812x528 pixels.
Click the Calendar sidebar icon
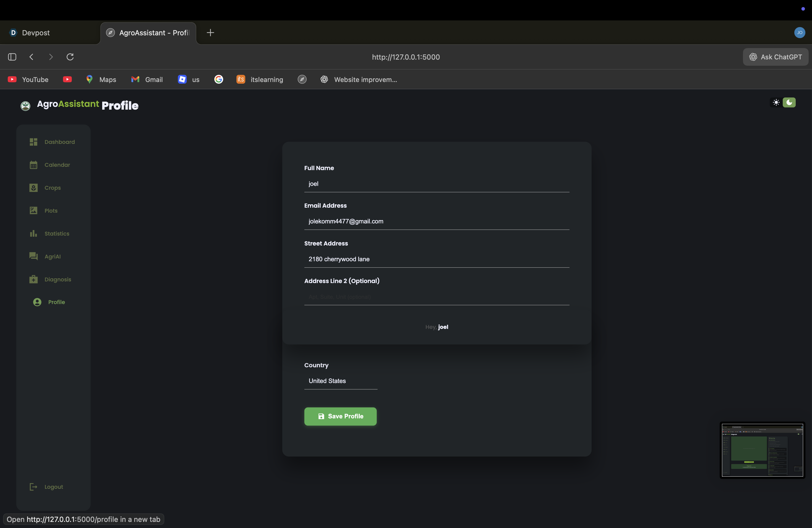click(x=33, y=165)
